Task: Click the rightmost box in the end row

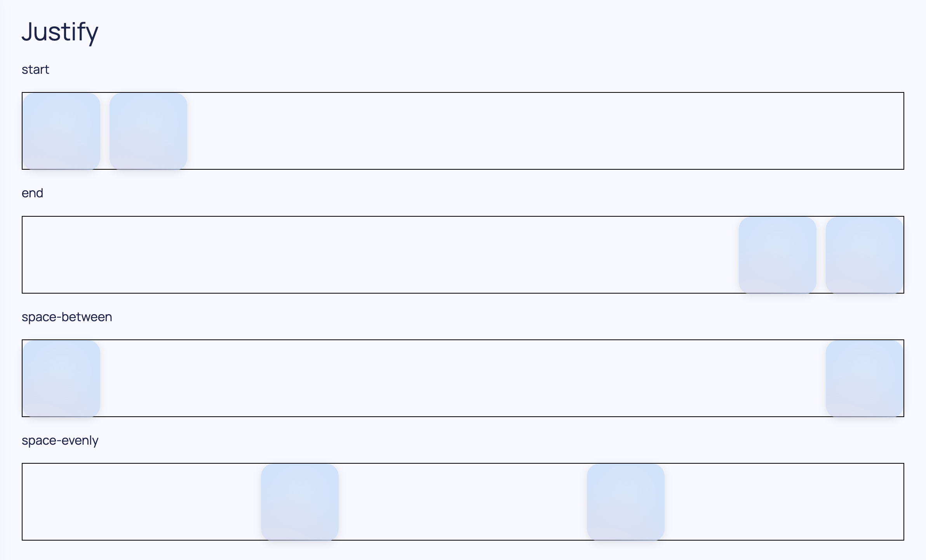Action: [x=864, y=255]
